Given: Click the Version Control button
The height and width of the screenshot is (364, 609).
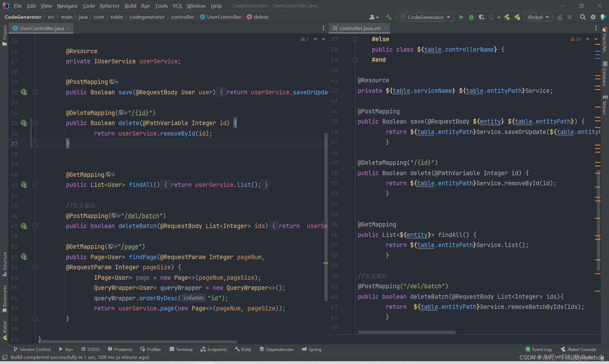Looking at the screenshot, I should 32,350.
